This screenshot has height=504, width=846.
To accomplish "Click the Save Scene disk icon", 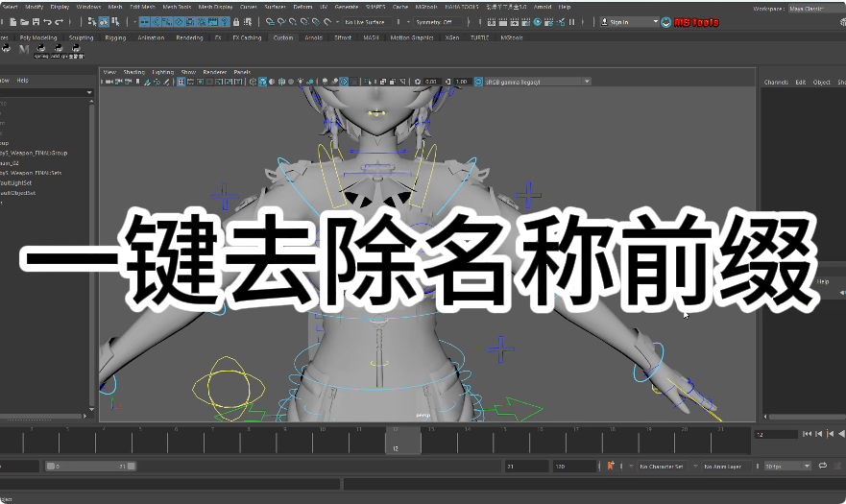I will [x=36, y=22].
